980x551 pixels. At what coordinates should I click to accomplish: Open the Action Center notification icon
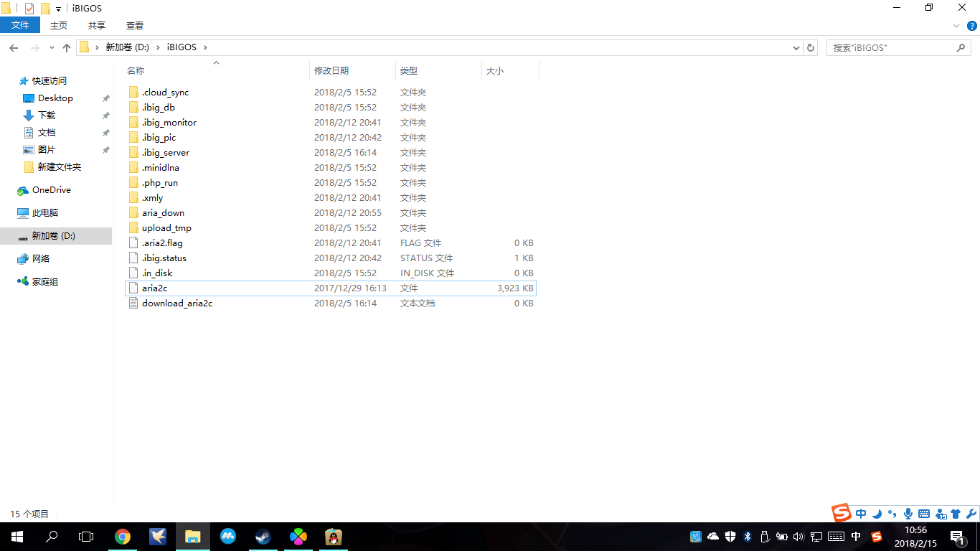click(x=956, y=537)
